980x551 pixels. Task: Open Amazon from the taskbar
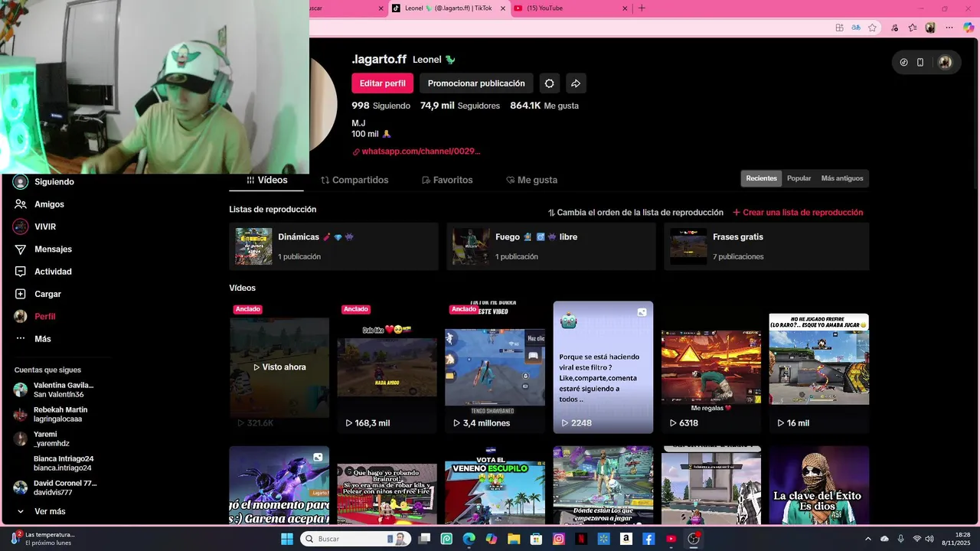click(x=626, y=539)
